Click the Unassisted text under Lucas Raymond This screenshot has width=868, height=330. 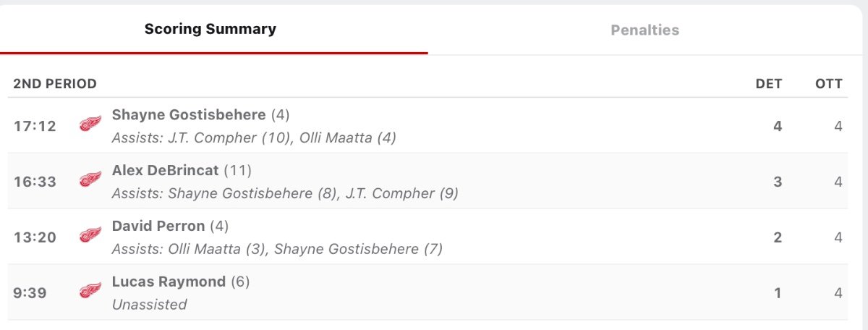tap(150, 305)
